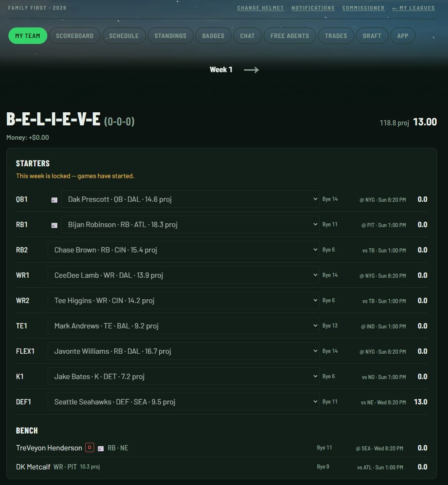Click the @ IND · Sun 1:00 PM matchup

(383, 327)
